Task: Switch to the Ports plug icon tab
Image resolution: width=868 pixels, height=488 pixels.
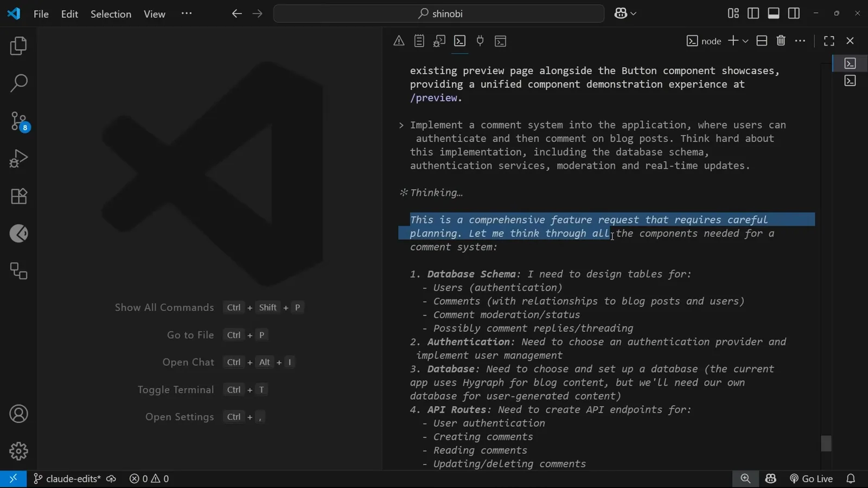Action: point(480,41)
